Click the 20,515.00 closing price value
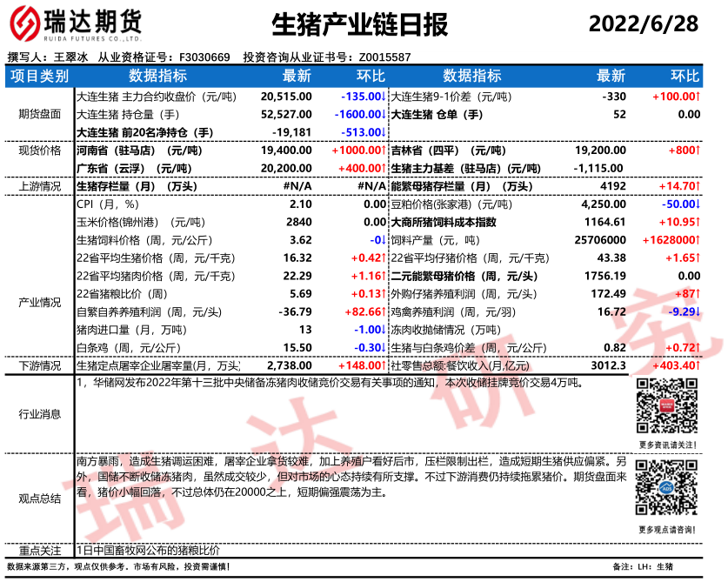Viewport: 728px width, 582px height. tap(286, 96)
